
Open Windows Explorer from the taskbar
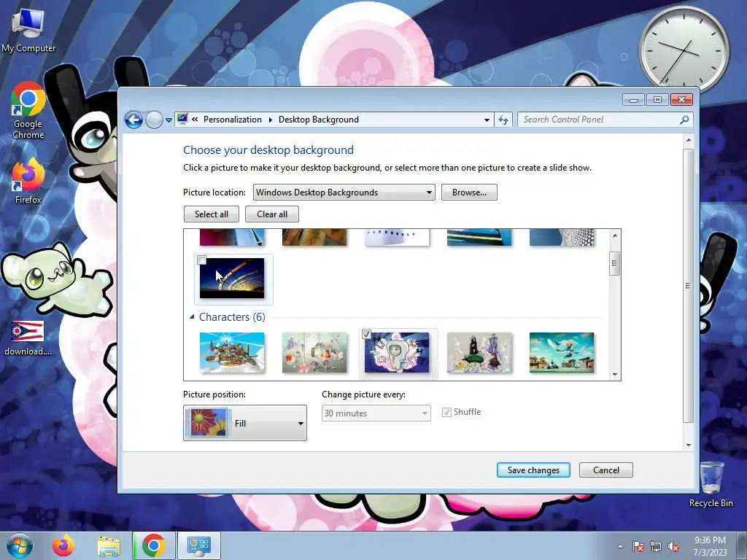(x=109, y=545)
